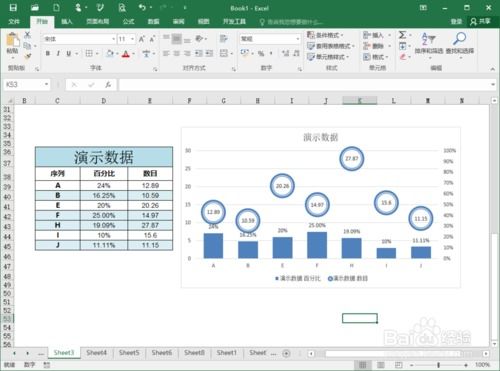The image size is (500, 371).
Task: Switch to Page Layout view in status bar
Action: pyautogui.click(x=381, y=365)
